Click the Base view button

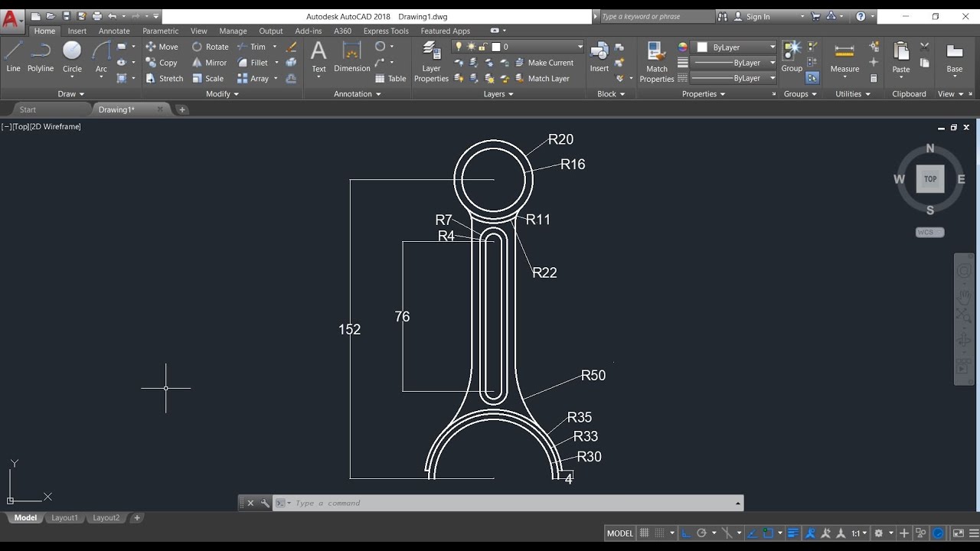pyautogui.click(x=954, y=57)
